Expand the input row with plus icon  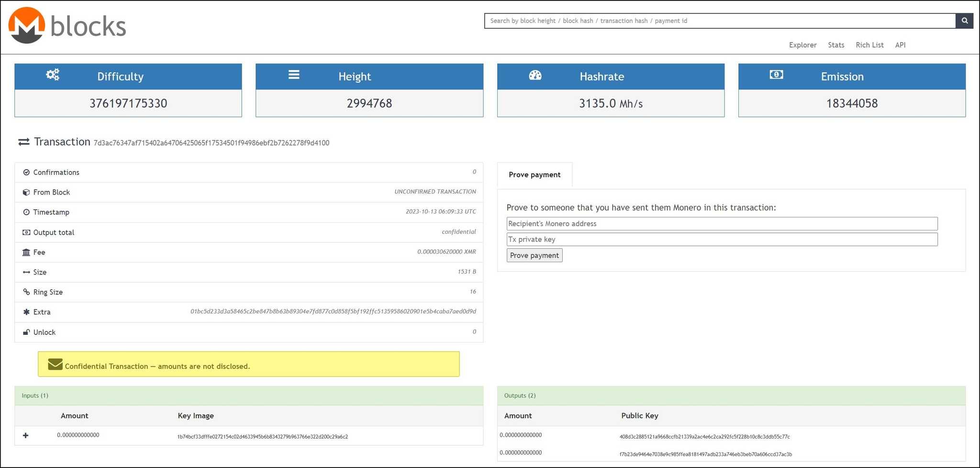(26, 435)
